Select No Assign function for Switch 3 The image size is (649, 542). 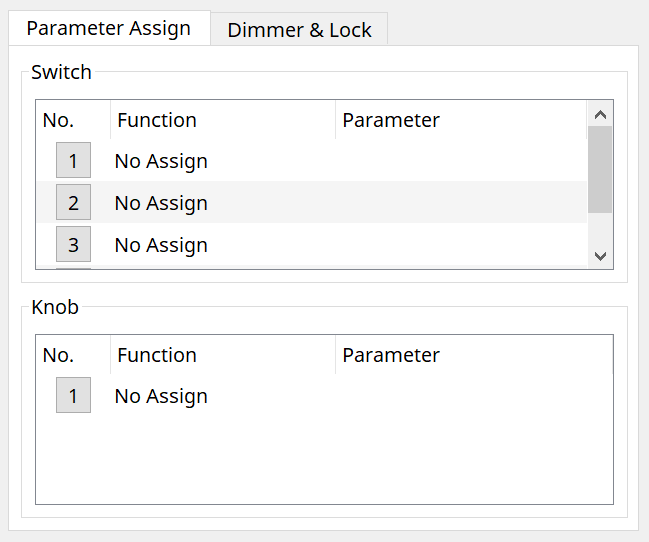(x=161, y=245)
